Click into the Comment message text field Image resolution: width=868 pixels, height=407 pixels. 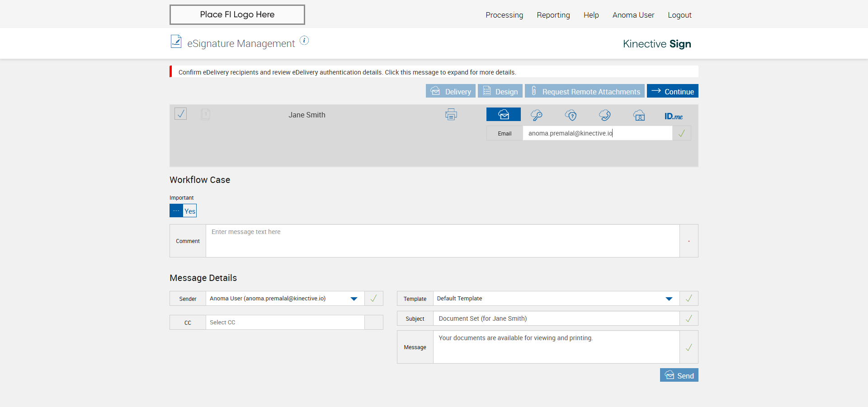442,241
